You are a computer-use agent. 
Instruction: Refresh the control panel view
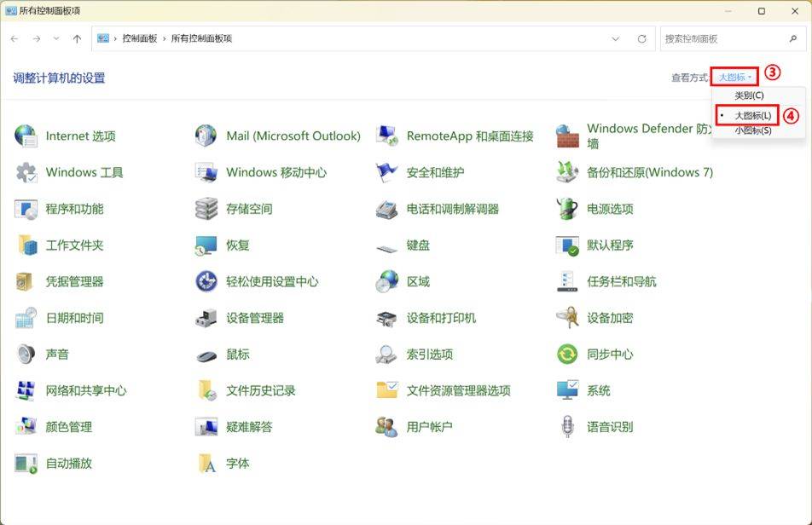tap(641, 38)
